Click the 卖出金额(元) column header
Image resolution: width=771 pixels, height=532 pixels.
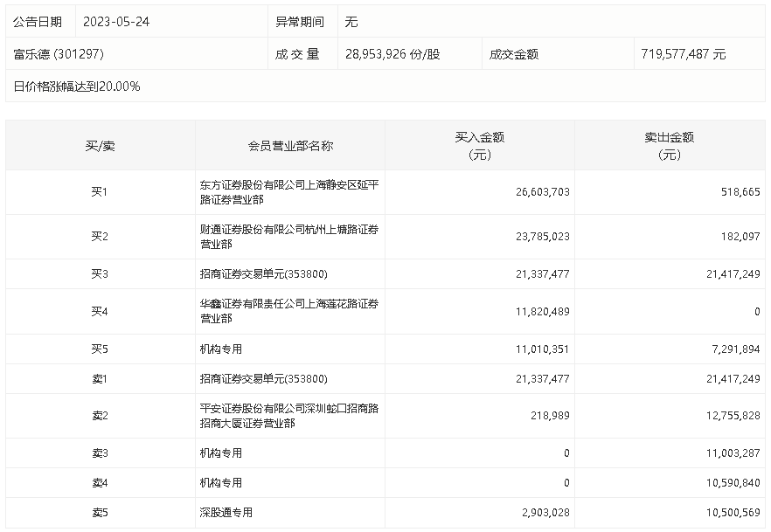click(669, 146)
